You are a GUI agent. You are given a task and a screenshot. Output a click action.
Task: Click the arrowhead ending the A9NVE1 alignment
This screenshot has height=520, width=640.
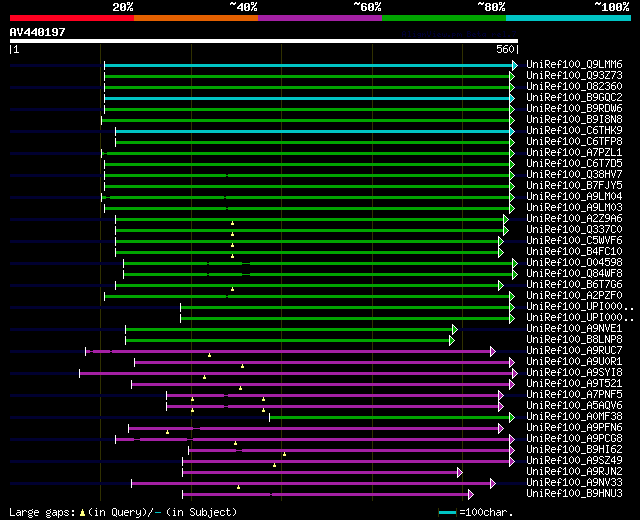[455, 329]
